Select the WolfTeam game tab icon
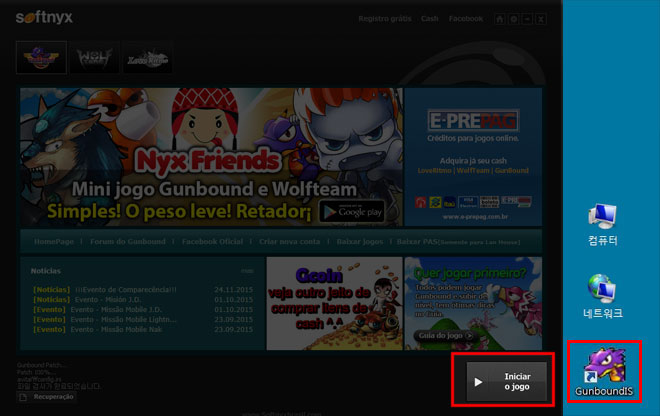Image resolution: width=660 pixels, height=416 pixels. coord(95,58)
